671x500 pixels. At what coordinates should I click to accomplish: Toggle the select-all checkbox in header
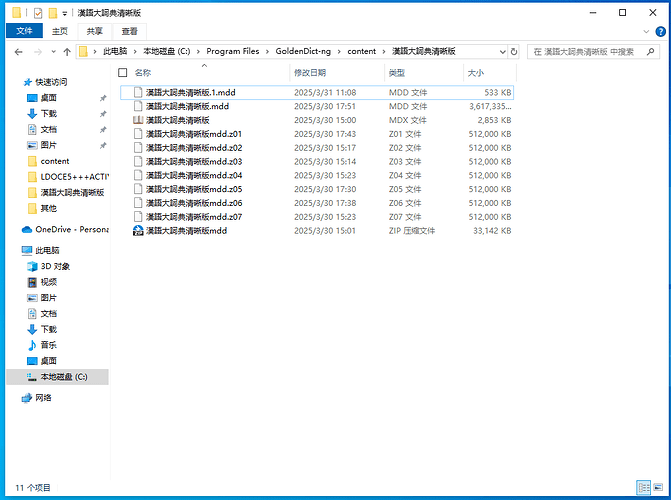(x=123, y=72)
